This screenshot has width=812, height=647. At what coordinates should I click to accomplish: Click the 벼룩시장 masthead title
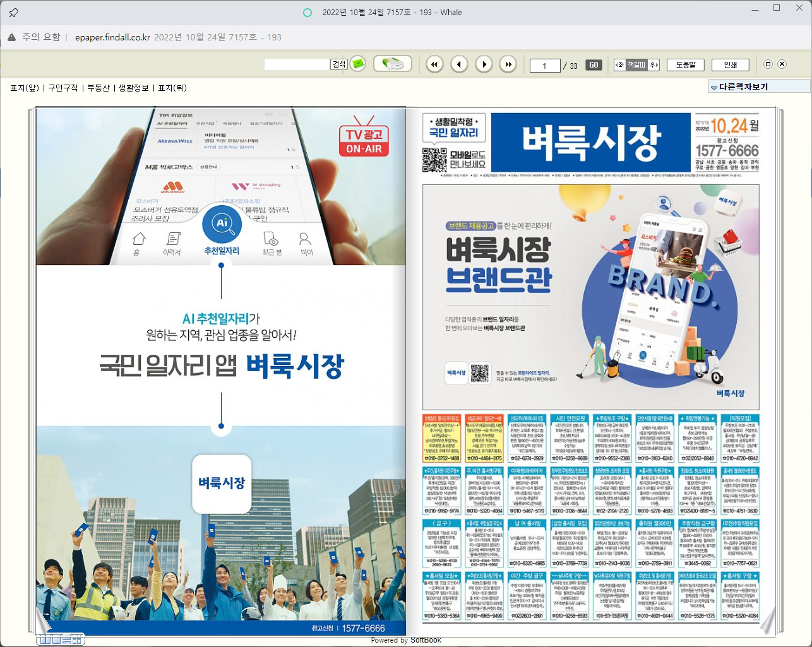(x=591, y=143)
